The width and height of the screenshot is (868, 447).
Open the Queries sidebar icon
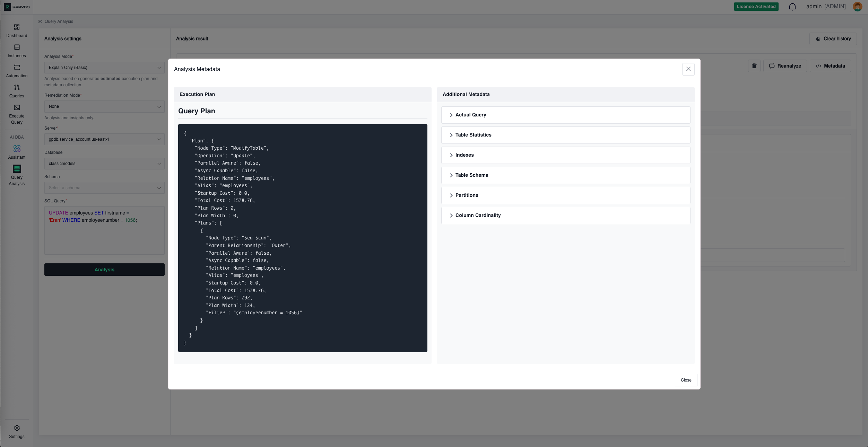click(17, 87)
